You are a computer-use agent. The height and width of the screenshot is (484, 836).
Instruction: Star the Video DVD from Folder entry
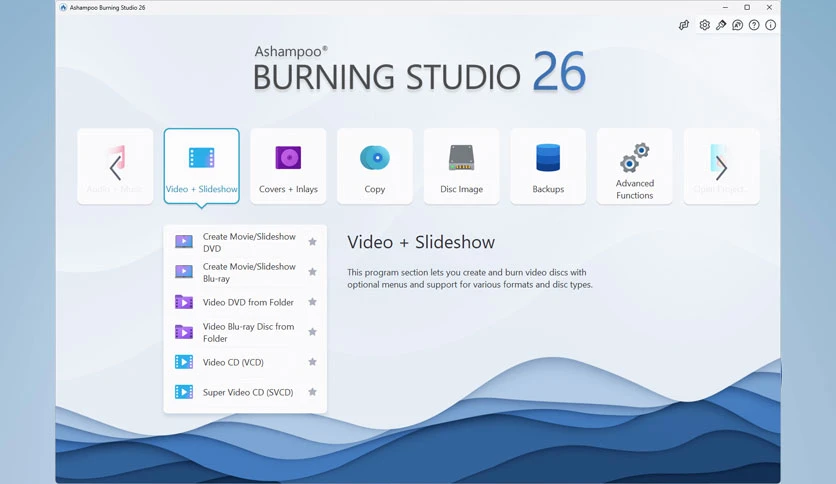312,302
